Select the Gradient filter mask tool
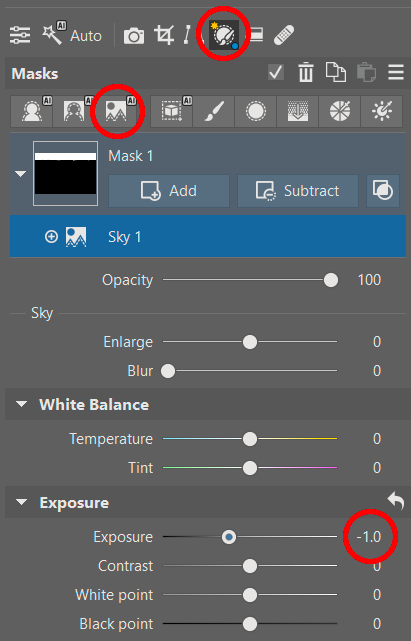The height and width of the screenshot is (641, 411). click(298, 111)
